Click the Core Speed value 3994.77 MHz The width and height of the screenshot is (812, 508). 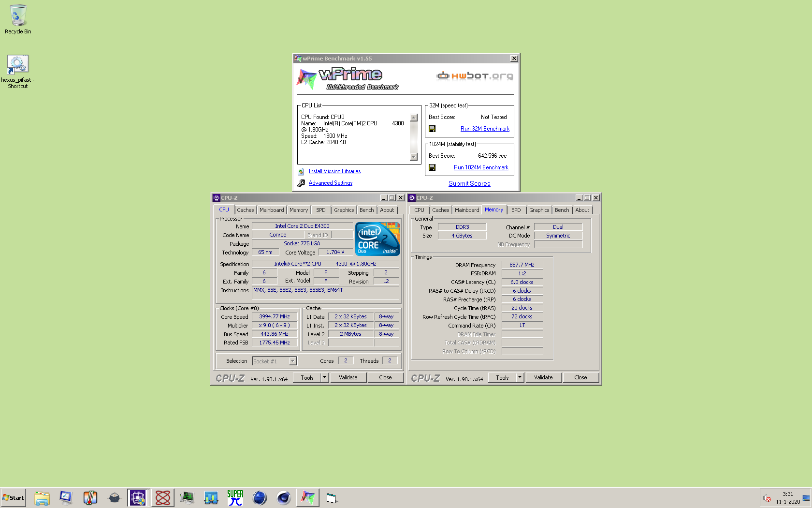[x=275, y=317]
